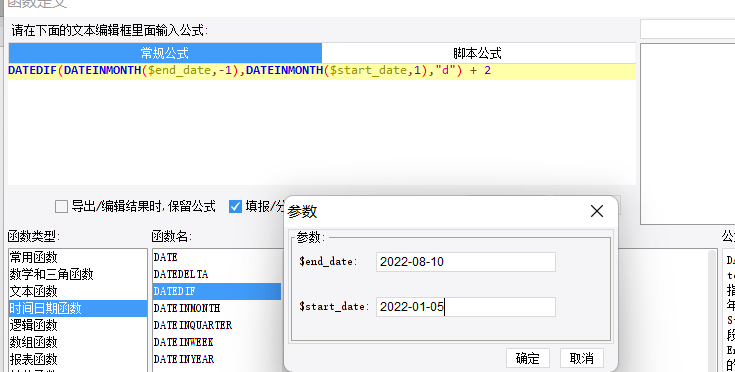
Task: Uncheck the 填报 checkbox
Action: point(235,207)
